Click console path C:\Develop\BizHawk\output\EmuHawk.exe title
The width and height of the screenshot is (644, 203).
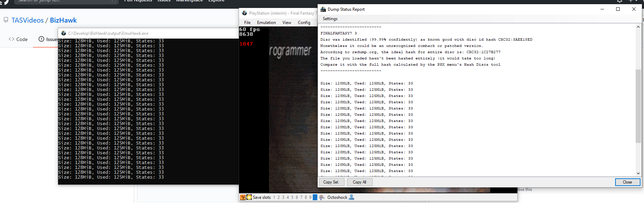point(108,33)
